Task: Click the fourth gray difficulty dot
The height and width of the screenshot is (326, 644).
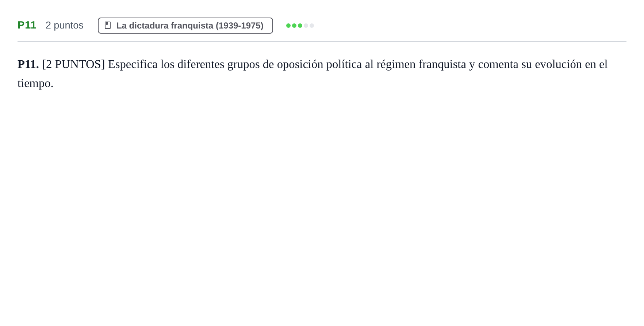Action: click(306, 26)
